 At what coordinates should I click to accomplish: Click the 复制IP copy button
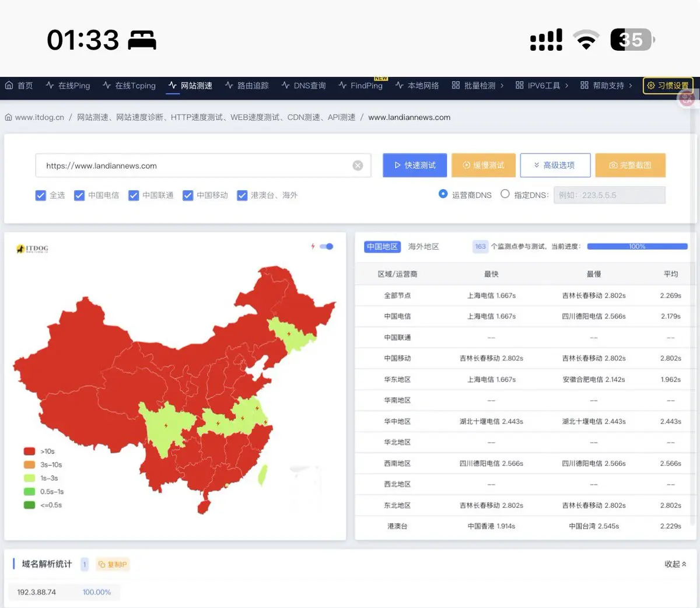pos(113,564)
